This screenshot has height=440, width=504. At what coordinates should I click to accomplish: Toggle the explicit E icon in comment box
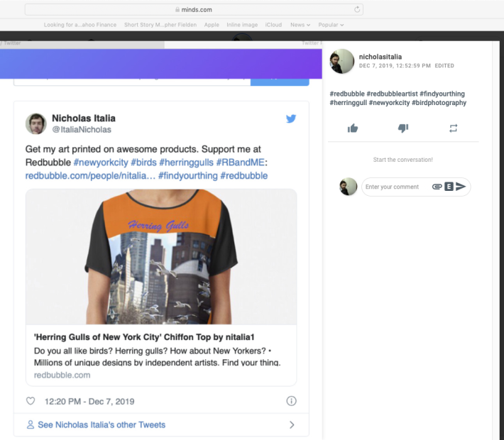(x=449, y=187)
